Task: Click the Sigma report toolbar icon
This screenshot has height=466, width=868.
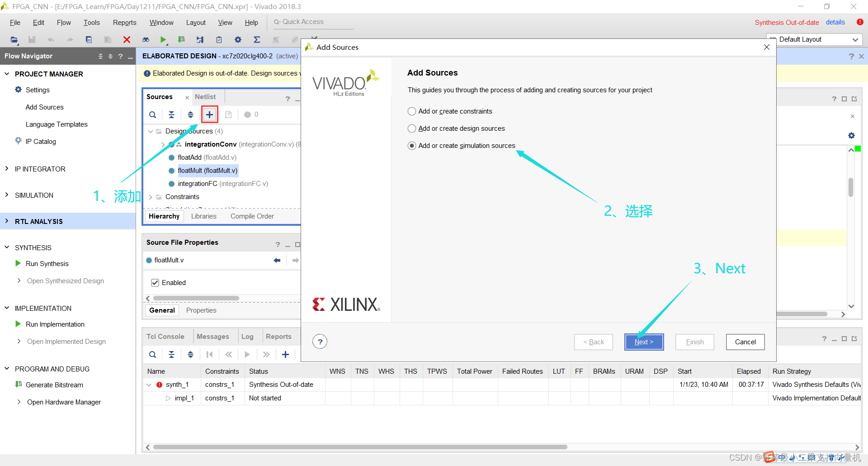Action: 257,40
